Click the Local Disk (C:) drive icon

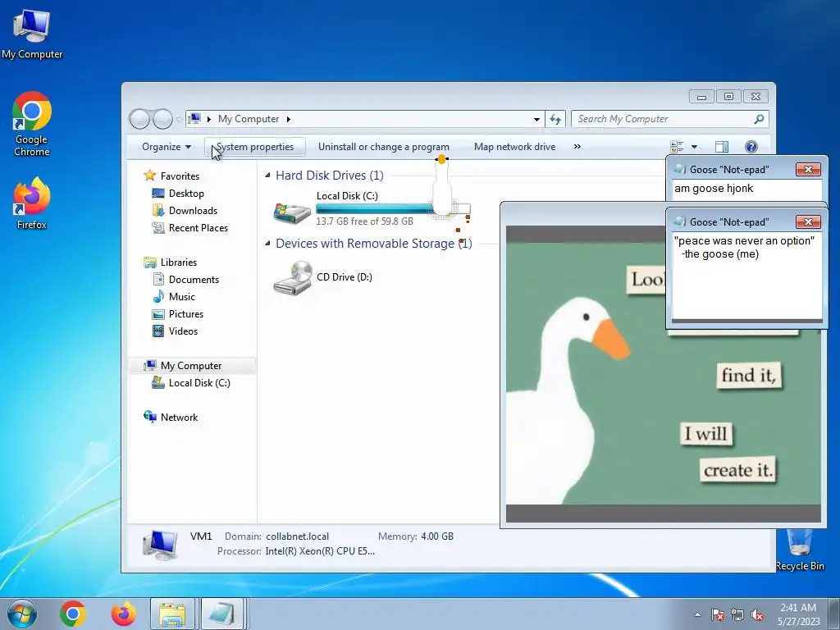point(292,212)
